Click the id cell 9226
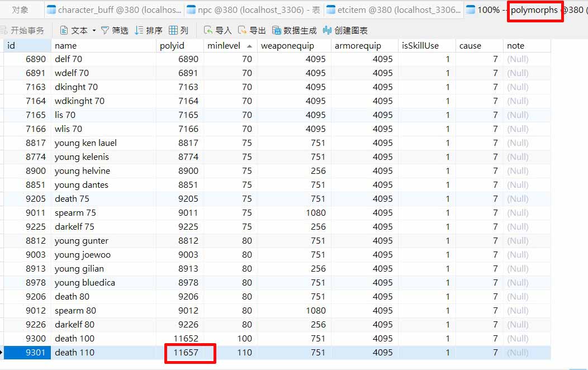Image resolution: width=588 pixels, height=370 pixels. click(27, 325)
